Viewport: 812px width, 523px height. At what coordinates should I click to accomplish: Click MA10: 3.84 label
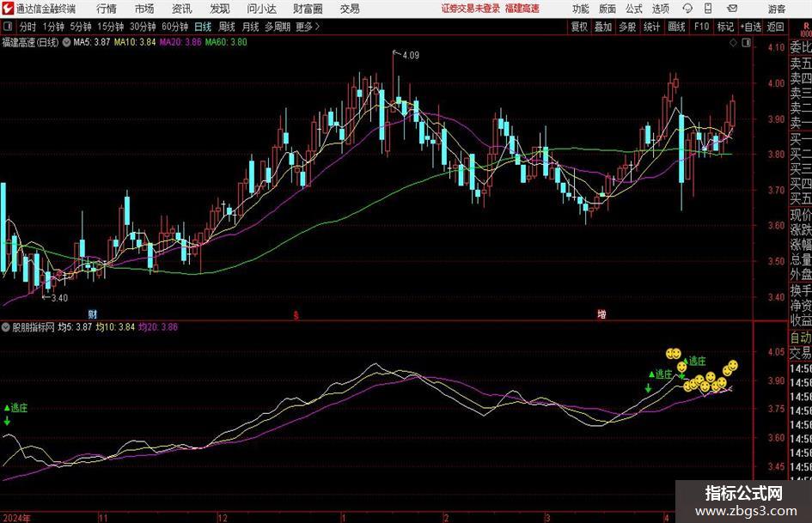(x=135, y=42)
